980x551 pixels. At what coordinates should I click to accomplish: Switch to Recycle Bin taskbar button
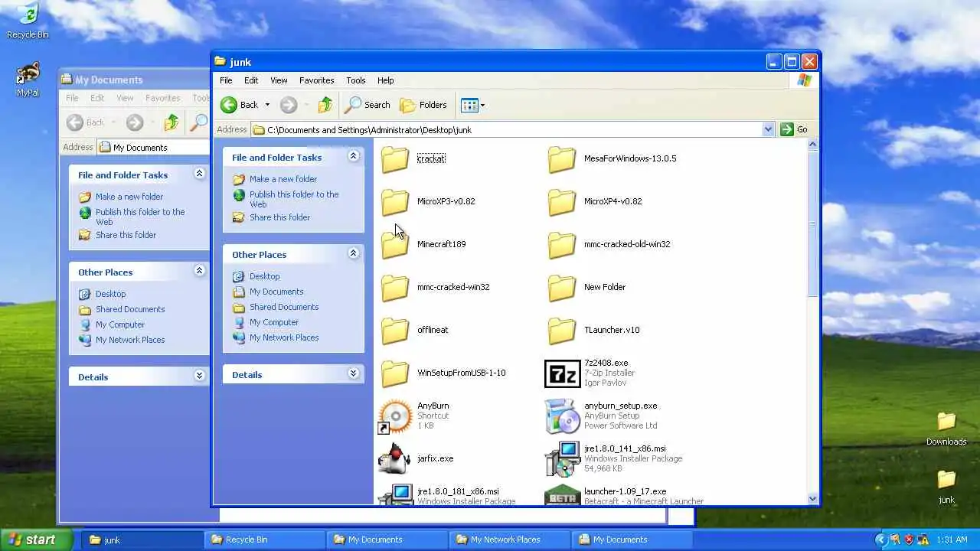click(x=264, y=540)
